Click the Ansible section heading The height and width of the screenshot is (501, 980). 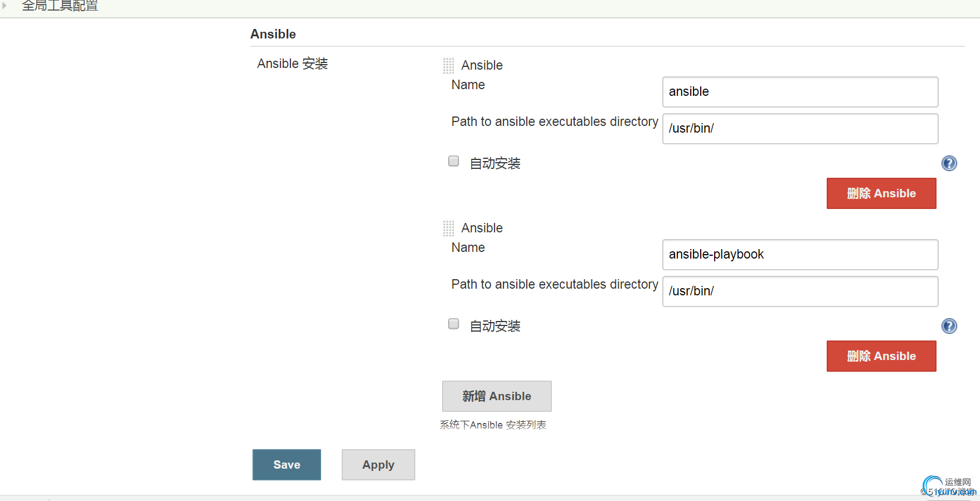273,34
